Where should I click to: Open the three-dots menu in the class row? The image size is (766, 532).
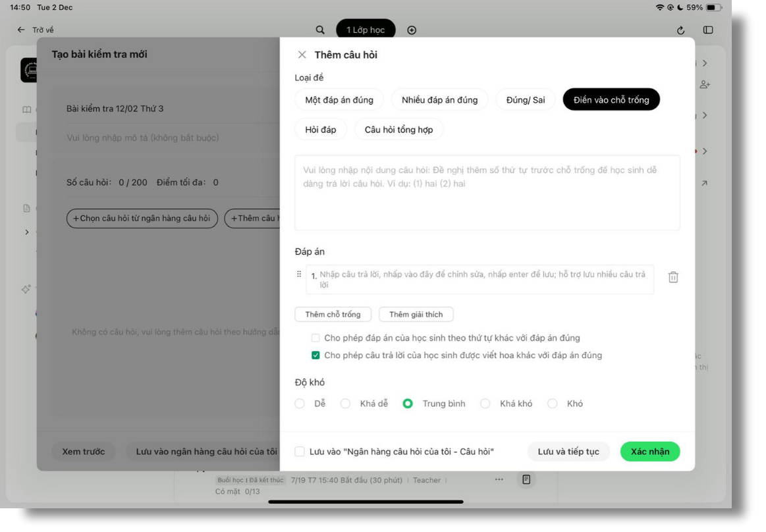pyautogui.click(x=499, y=480)
